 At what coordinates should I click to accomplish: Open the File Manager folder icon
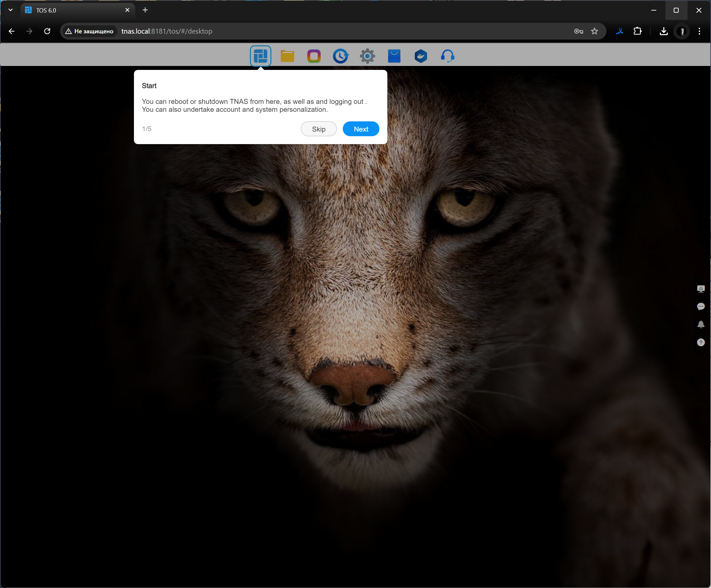coord(287,56)
